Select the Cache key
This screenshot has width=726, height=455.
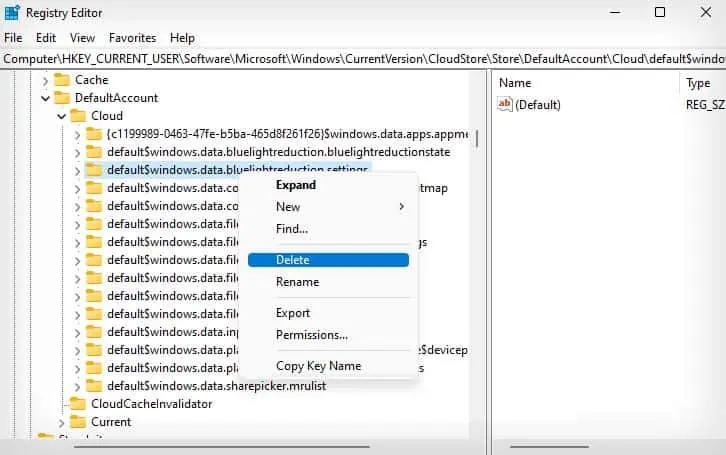click(x=92, y=80)
